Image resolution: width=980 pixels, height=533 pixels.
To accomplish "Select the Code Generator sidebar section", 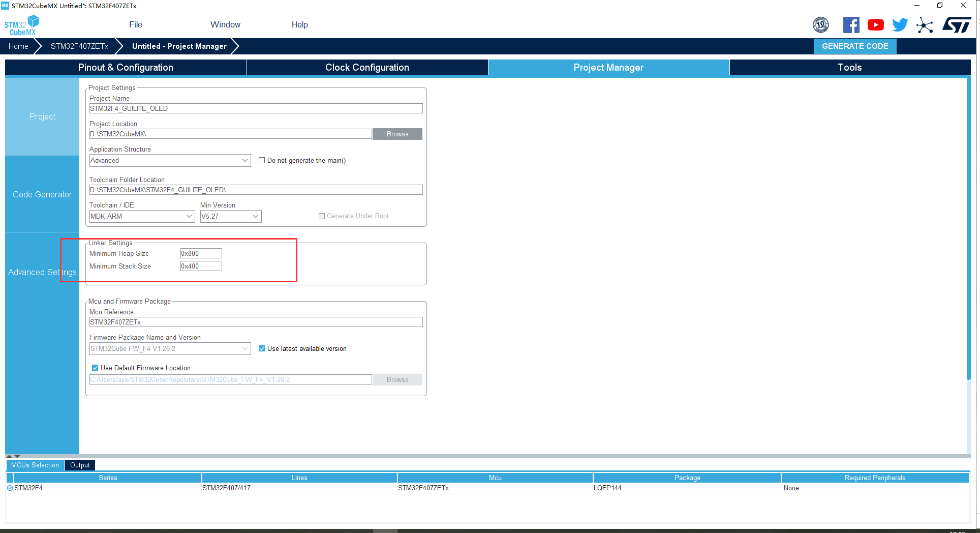I will (42, 194).
